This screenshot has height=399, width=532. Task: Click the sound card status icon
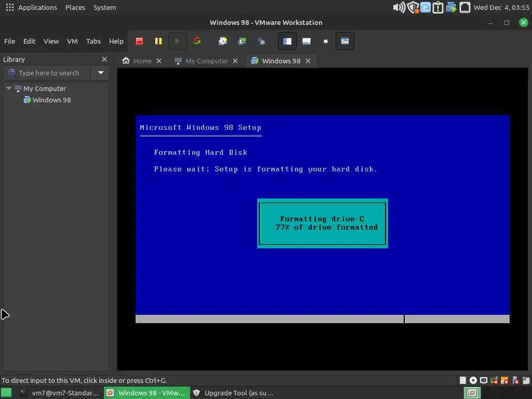click(x=504, y=380)
